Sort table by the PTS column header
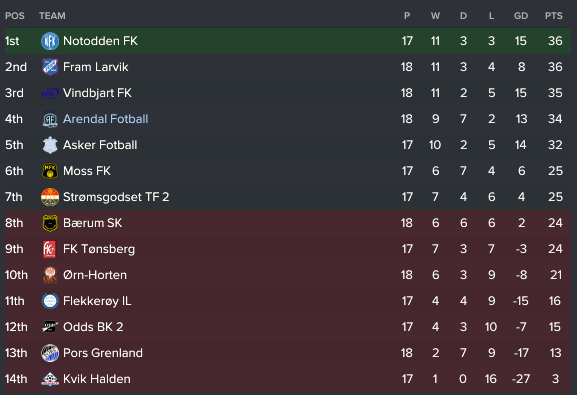 point(553,16)
